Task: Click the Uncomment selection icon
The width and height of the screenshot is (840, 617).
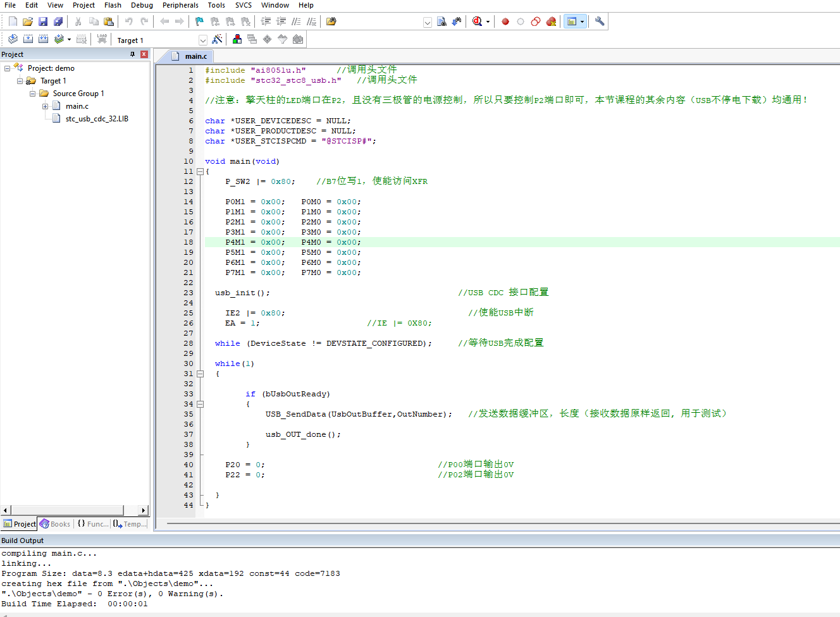Action: (x=311, y=21)
